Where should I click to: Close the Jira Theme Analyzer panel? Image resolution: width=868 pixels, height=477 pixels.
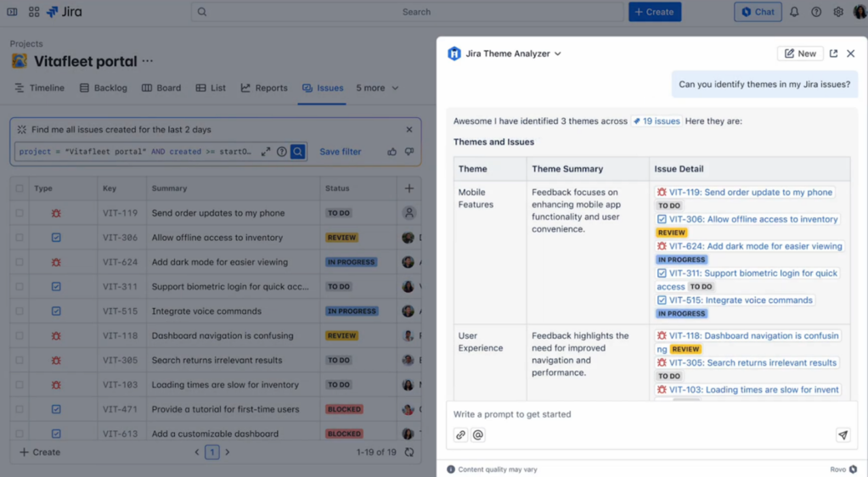pos(851,53)
